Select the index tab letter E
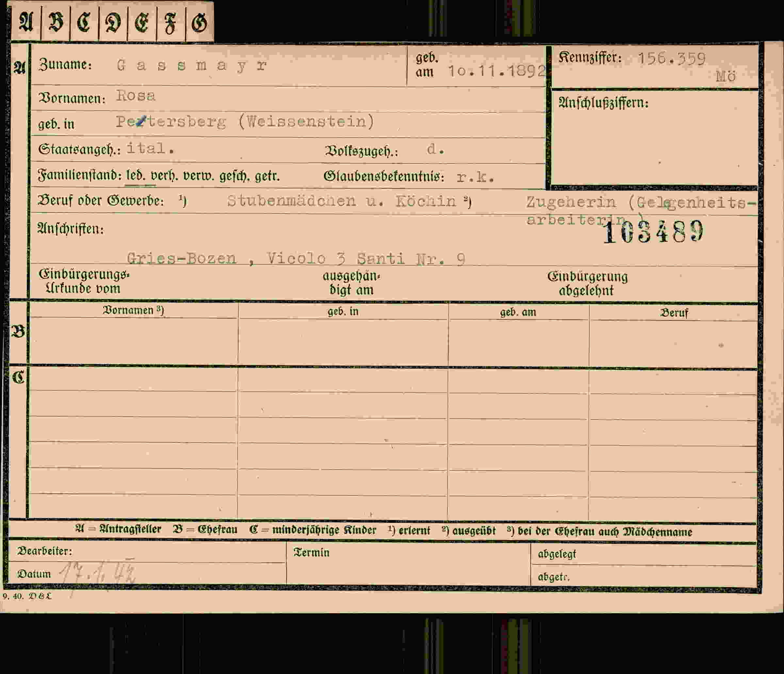Screen dimensions: 784x674 pos(142,22)
